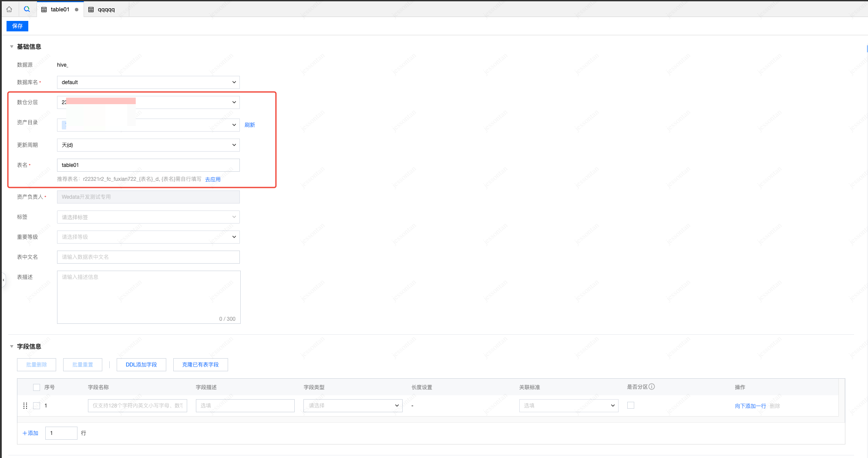Open the 资产目录 dropdown
Image resolution: width=868 pixels, height=458 pixels.
tap(148, 125)
